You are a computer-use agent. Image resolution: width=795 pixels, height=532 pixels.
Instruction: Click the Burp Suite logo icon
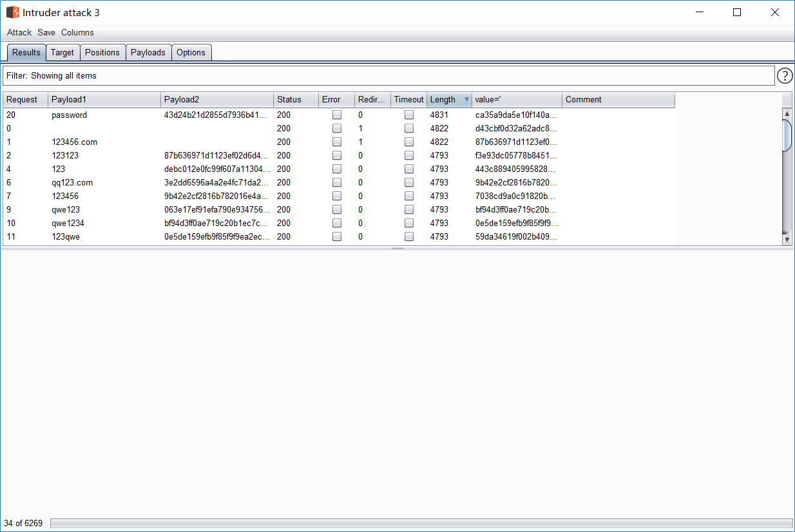13,12
